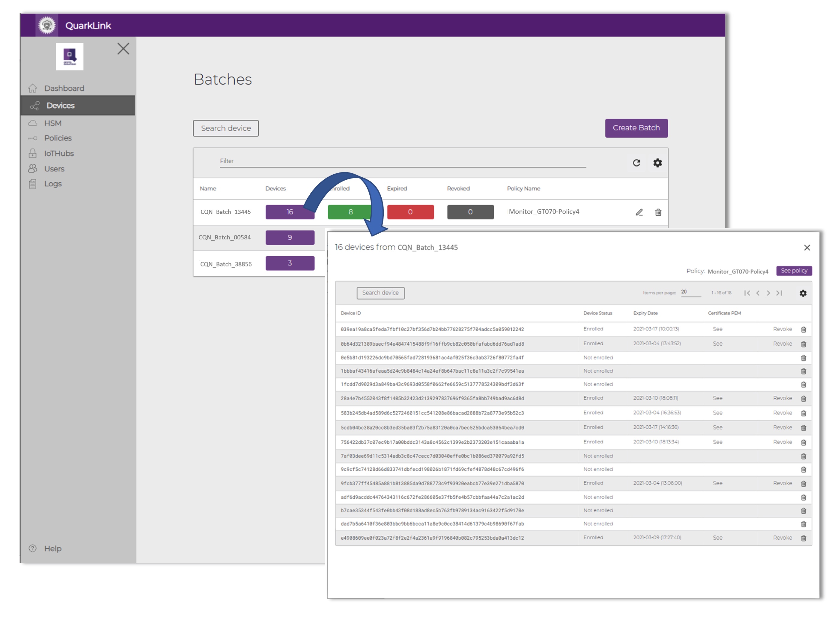
Task: Open Batches table settings gear
Action: point(657,163)
